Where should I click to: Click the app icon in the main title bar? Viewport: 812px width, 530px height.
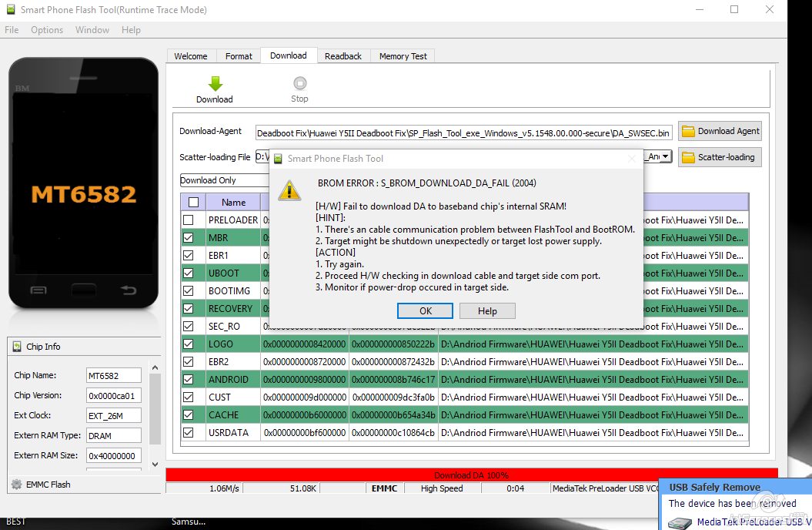(x=10, y=9)
